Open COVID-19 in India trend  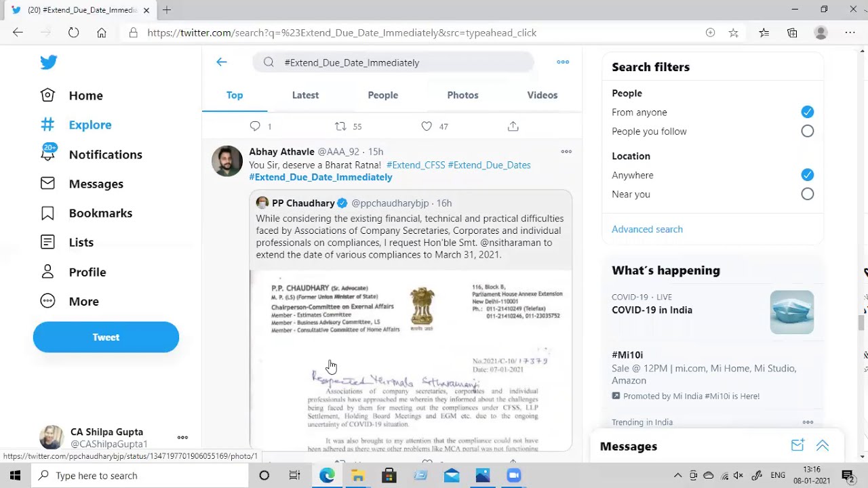click(x=652, y=310)
